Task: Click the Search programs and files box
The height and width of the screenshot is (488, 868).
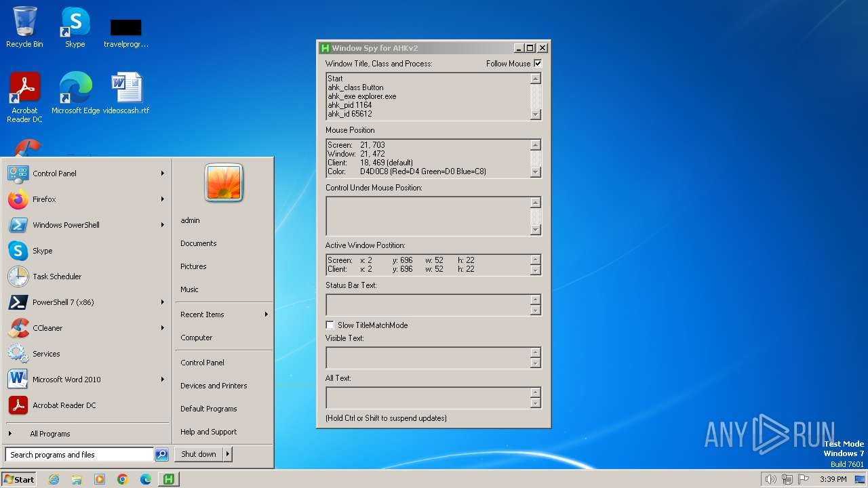Action: click(79, 455)
